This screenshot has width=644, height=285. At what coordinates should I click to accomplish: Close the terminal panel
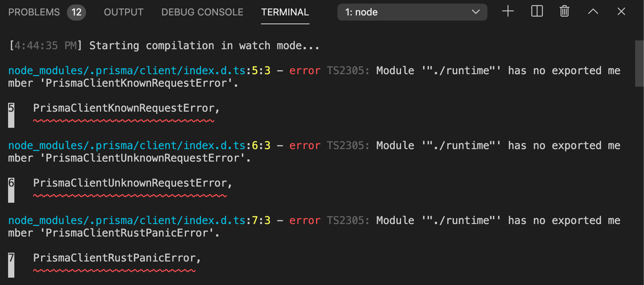coord(621,11)
